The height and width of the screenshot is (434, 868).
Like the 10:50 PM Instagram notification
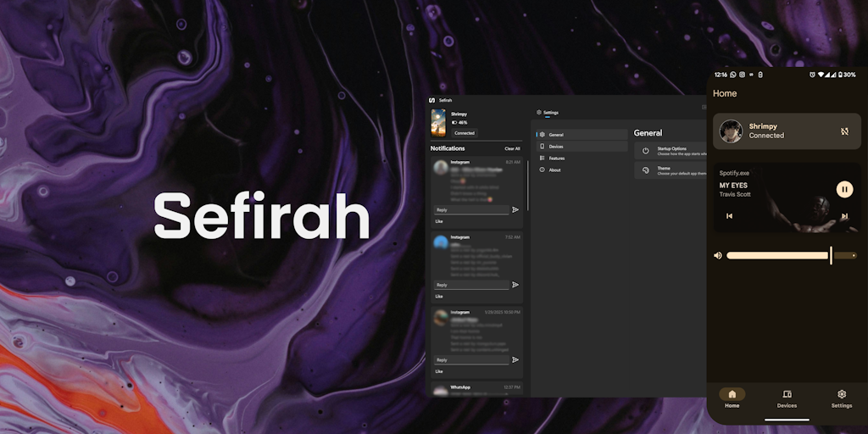[439, 371]
